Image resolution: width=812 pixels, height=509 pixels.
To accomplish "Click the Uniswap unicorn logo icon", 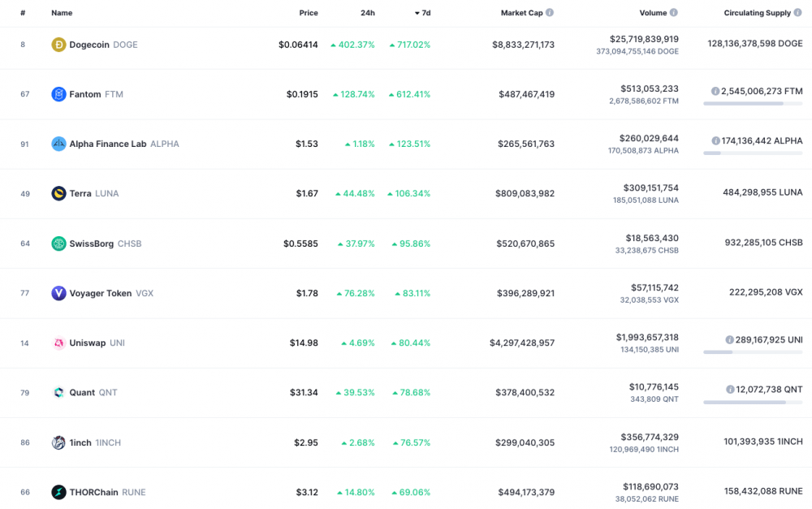I will [x=58, y=343].
